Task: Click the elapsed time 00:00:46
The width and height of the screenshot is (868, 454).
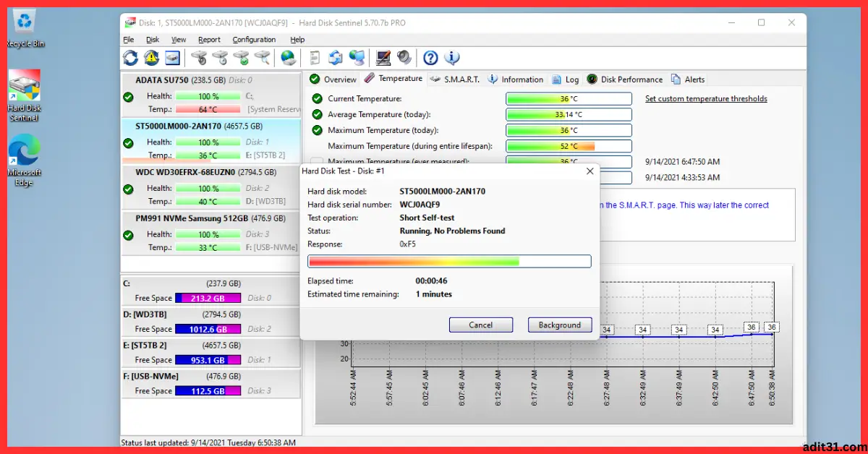Action: (x=430, y=280)
